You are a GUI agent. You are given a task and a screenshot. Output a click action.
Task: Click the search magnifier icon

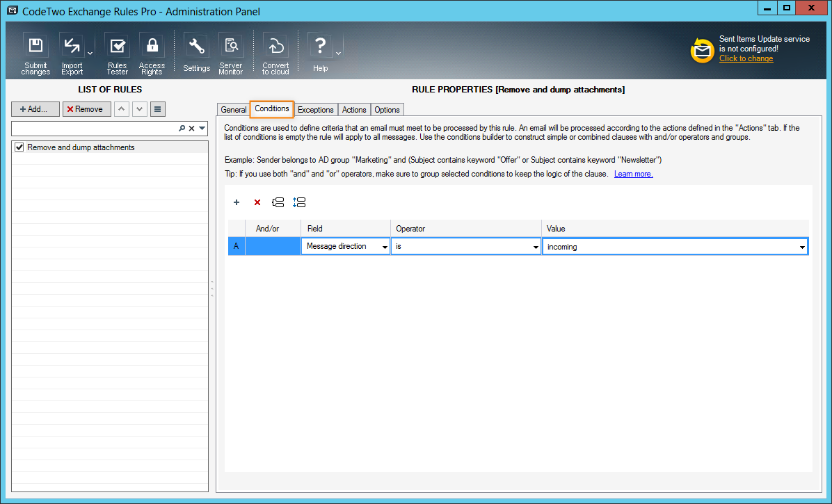pyautogui.click(x=182, y=128)
